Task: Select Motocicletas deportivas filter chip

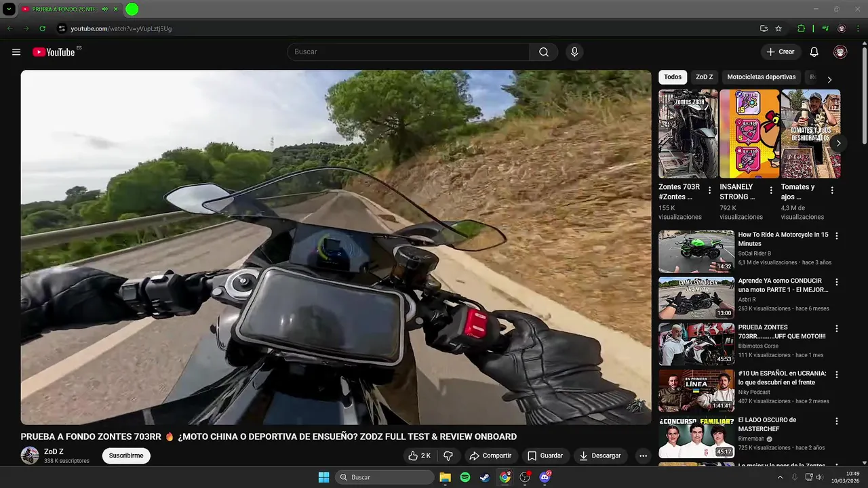Action: click(762, 77)
